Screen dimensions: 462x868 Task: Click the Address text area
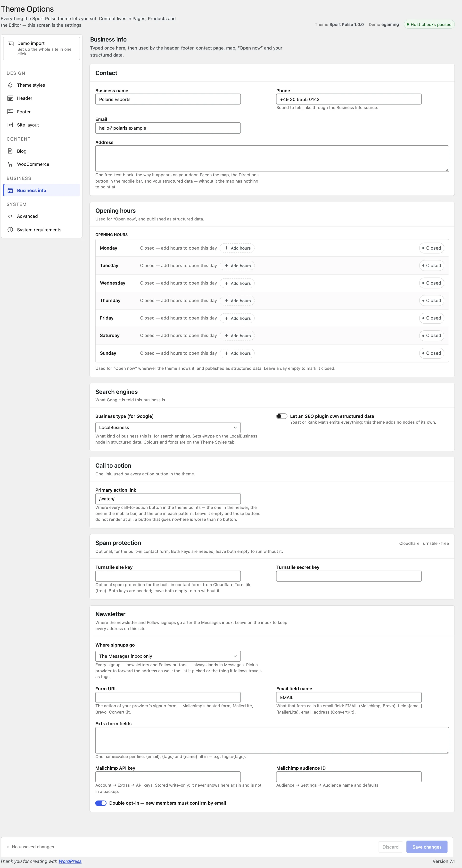(x=272, y=158)
